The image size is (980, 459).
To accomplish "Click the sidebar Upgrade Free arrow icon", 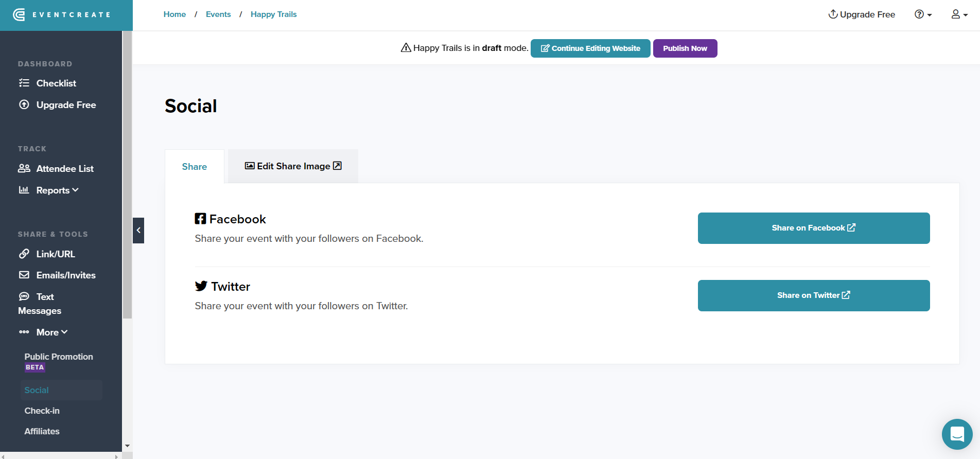I will coord(24,104).
